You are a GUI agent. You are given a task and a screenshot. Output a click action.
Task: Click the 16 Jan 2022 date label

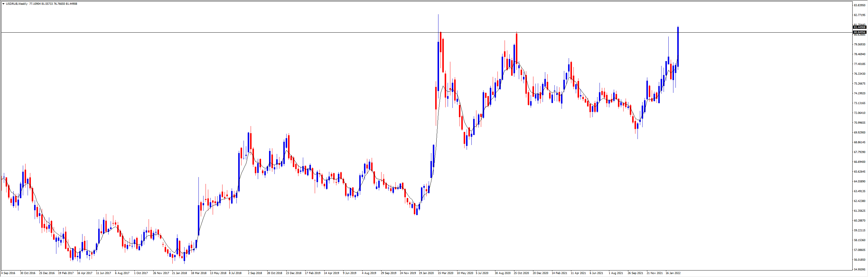point(673,273)
